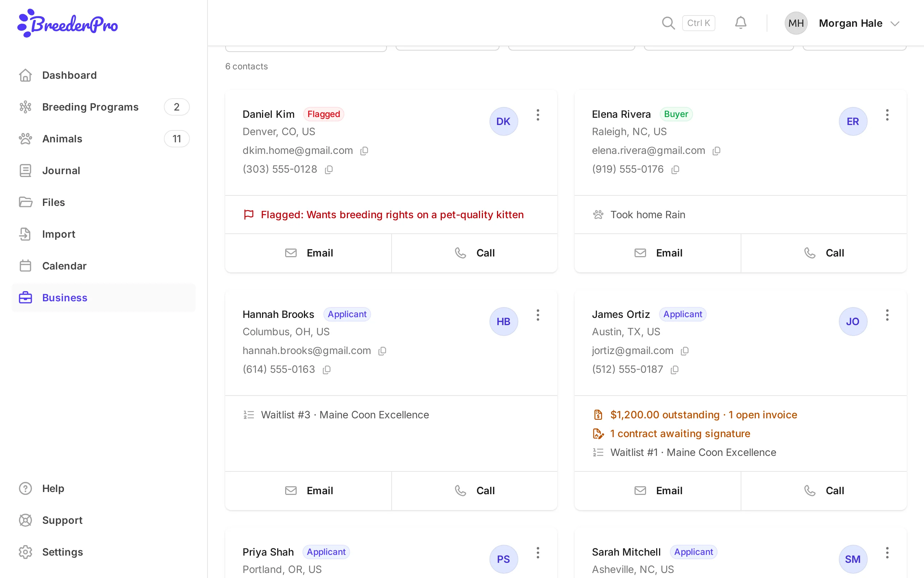Open Support in sidebar
The image size is (924, 578).
[x=104, y=520]
